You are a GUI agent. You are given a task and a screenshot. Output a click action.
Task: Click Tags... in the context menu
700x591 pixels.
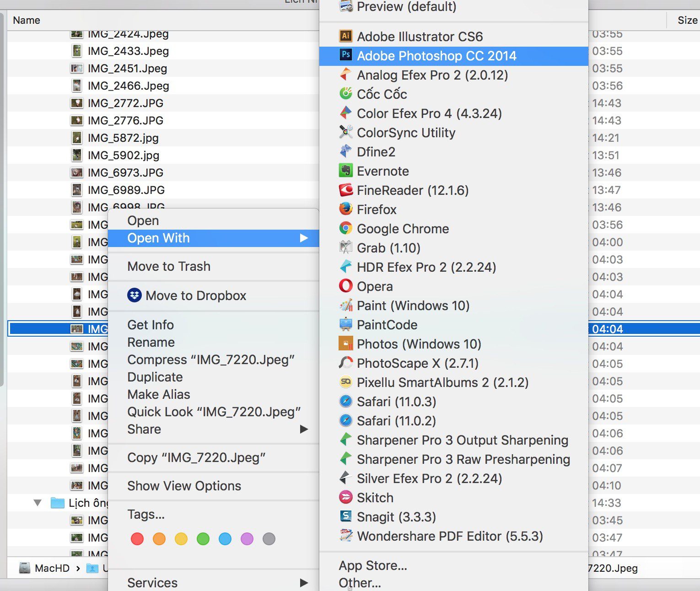point(213,515)
